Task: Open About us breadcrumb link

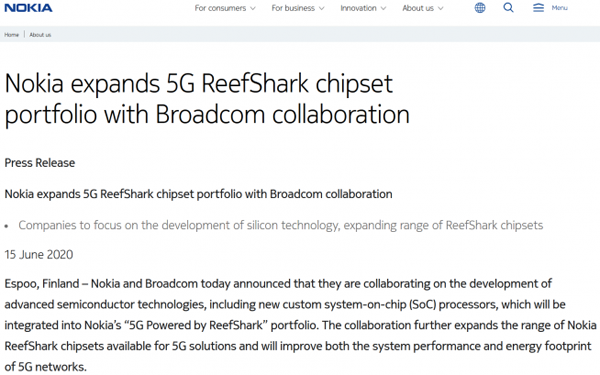Action: click(x=40, y=35)
